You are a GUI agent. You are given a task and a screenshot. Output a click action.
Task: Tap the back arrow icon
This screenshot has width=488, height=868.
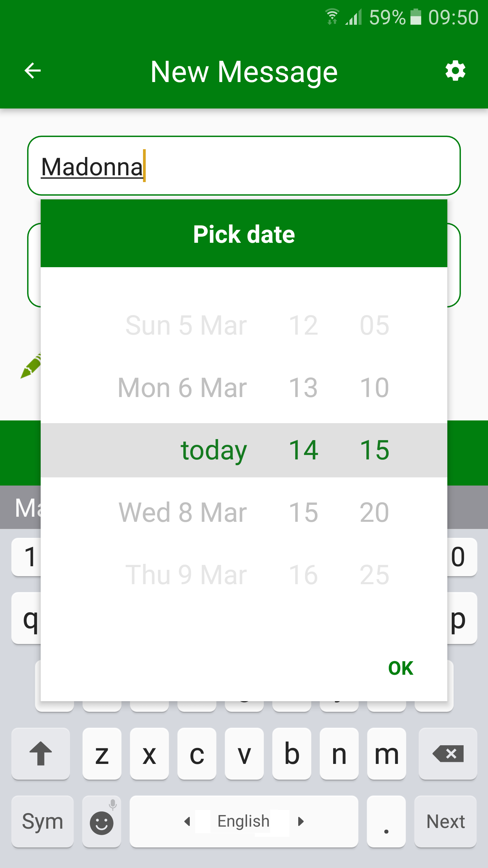pyautogui.click(x=33, y=71)
